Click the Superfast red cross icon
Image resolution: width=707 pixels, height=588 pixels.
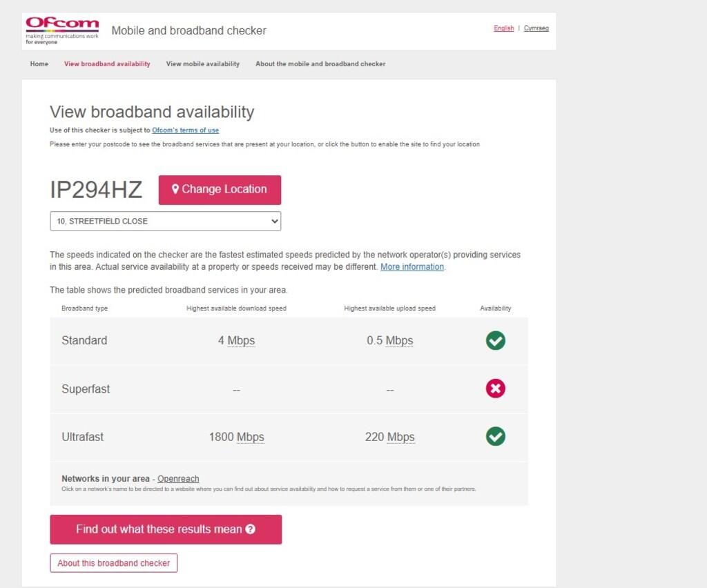coord(495,389)
